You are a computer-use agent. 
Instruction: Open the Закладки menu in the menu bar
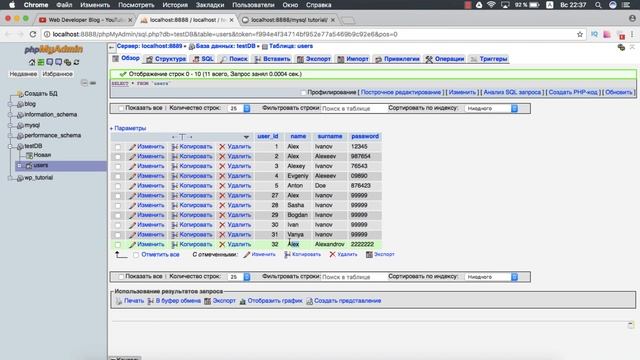[210, 5]
